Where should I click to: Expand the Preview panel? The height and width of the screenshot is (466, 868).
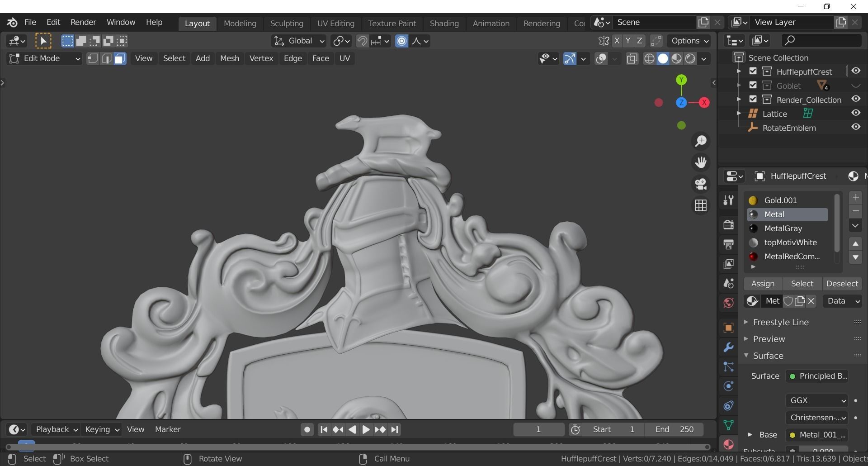[769, 339]
